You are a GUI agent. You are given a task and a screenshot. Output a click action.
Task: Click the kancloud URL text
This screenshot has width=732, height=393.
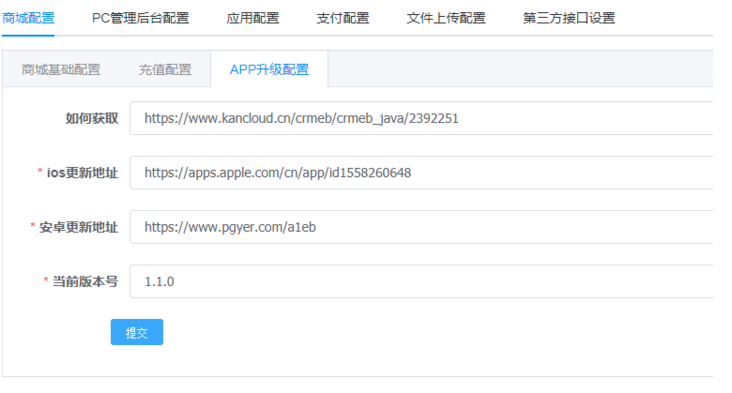pos(301,119)
